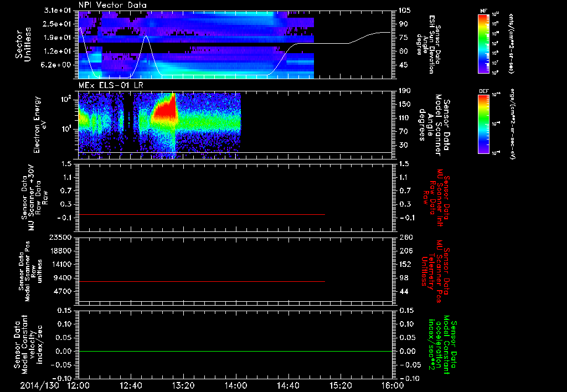Image resolution: width=567 pixels, height=392 pixels.
Task: Click the 105 degree sun elevation tick
Action: [405, 11]
